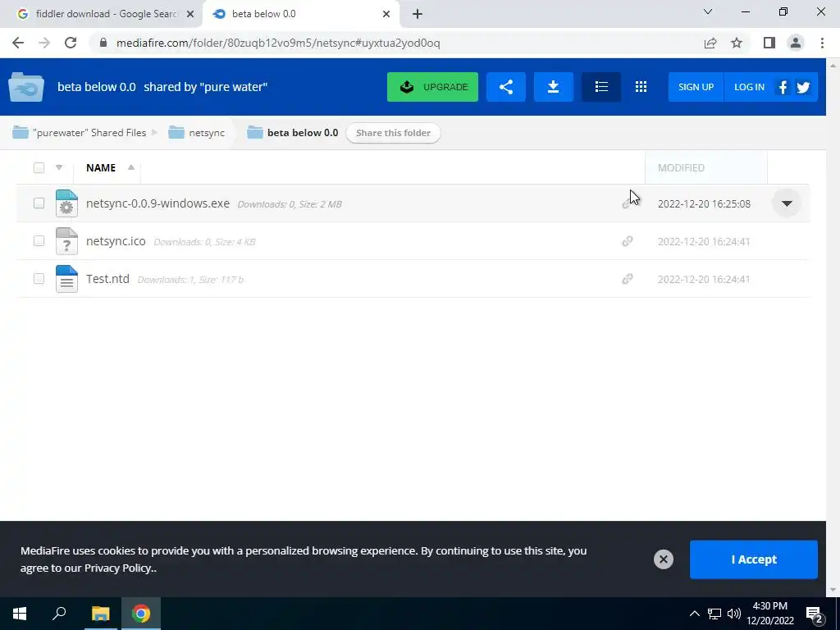This screenshot has height=630, width=840.
Task: Open taskbar search magnifier
Action: tap(59, 614)
